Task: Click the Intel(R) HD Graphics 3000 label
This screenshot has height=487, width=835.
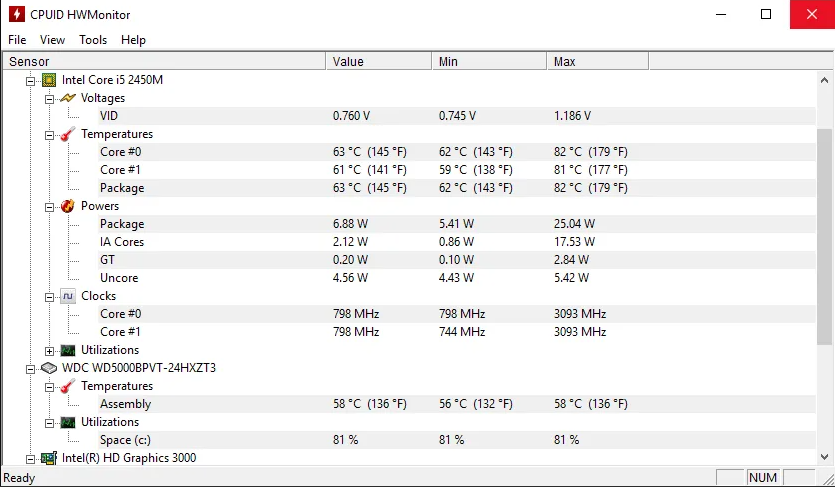Action: (129, 458)
